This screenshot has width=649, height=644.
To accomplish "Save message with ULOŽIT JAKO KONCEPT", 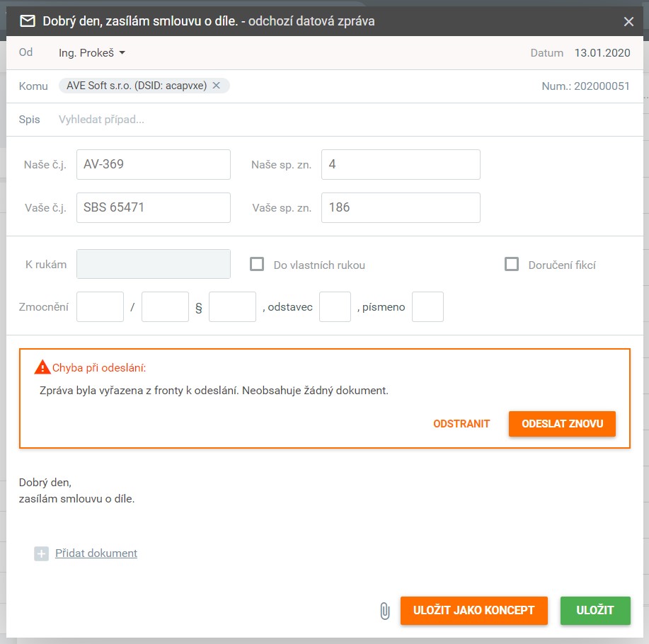I will pyautogui.click(x=473, y=611).
